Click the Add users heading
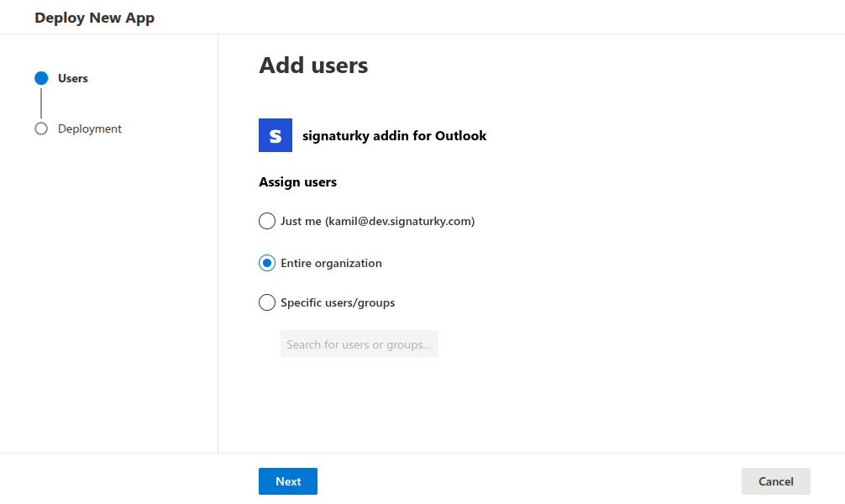Screen dimensions: 845x504 point(313,66)
